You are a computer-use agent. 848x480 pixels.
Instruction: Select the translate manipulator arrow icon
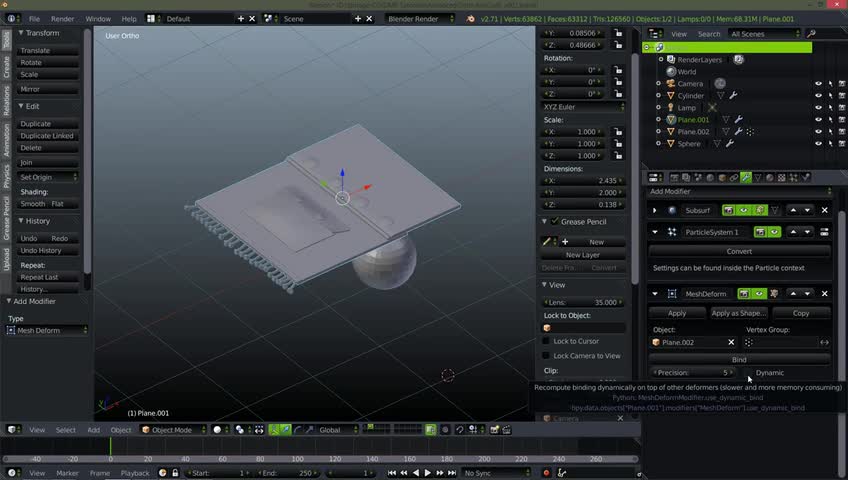click(286, 430)
